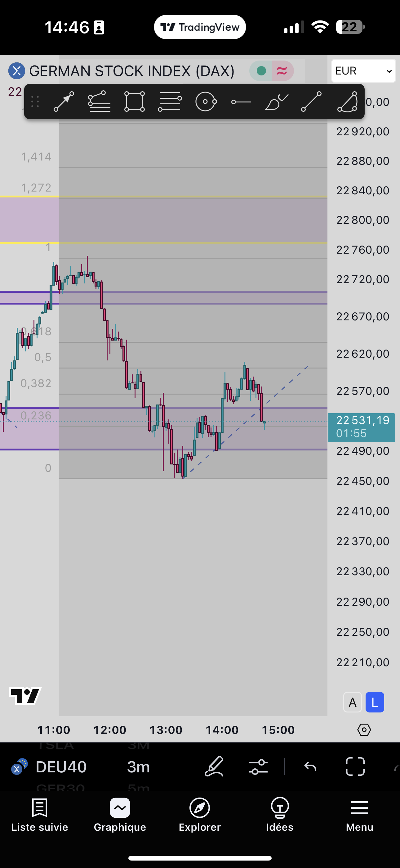This screenshot has height=868, width=400.
Task: Open the DEU40 symbol selector
Action: point(60,766)
